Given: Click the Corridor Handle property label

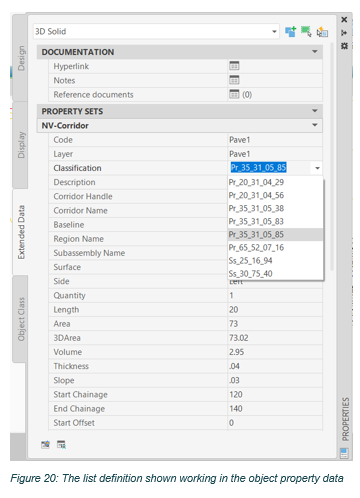Looking at the screenshot, I should 83,196.
